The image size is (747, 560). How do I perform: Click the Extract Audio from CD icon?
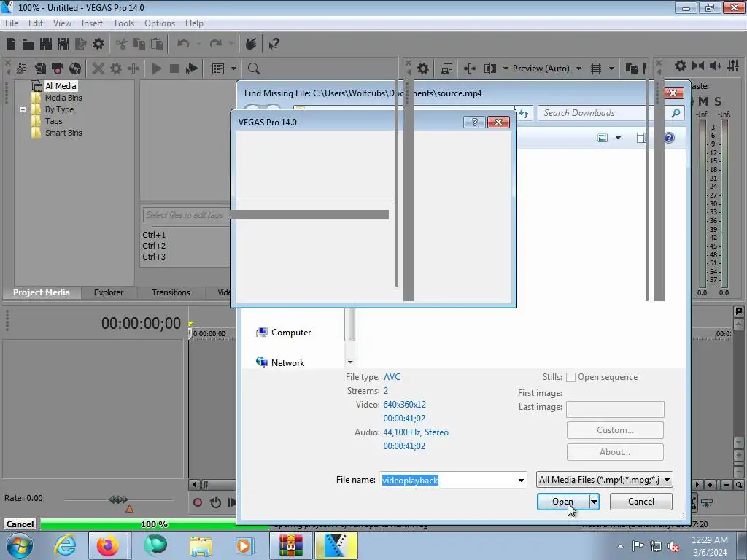[75, 69]
